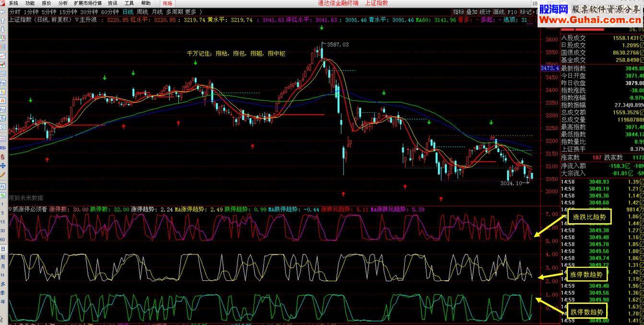Click the 3587.03 high price label
Screen dimensions: 644x325
[x=338, y=45]
